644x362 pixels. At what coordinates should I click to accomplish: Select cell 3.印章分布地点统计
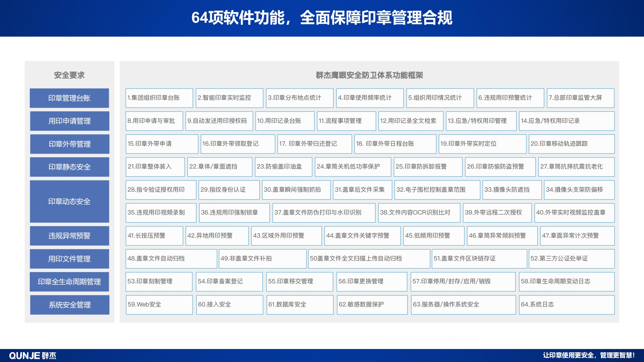point(300,98)
